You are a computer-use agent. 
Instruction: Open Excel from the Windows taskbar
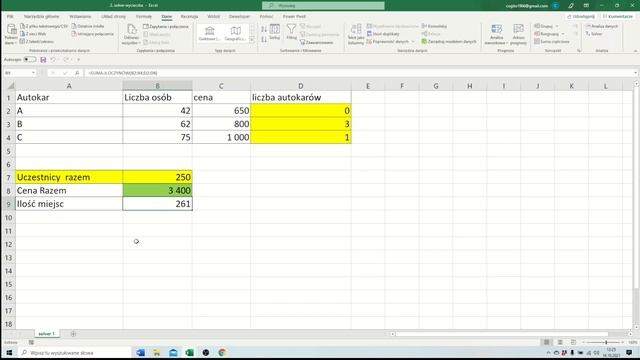coord(189,353)
